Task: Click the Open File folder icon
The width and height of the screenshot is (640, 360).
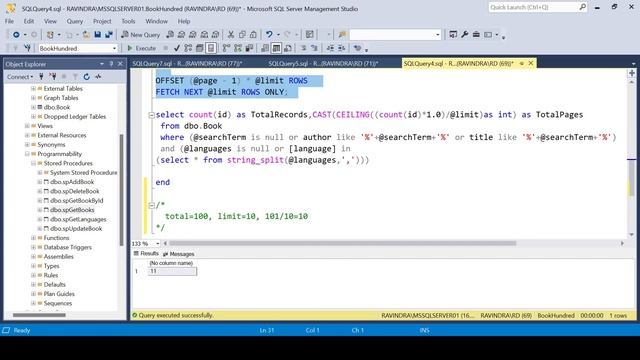Action: pos(86,35)
